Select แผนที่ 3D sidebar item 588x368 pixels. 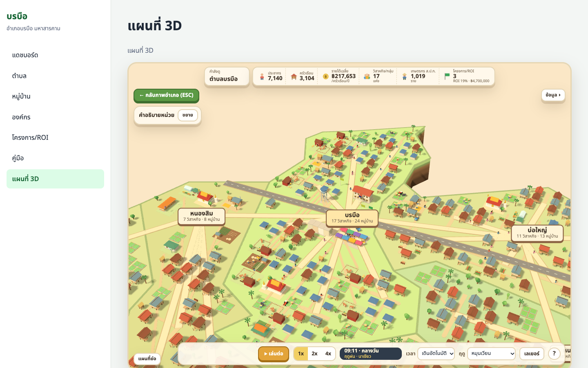[56, 179]
